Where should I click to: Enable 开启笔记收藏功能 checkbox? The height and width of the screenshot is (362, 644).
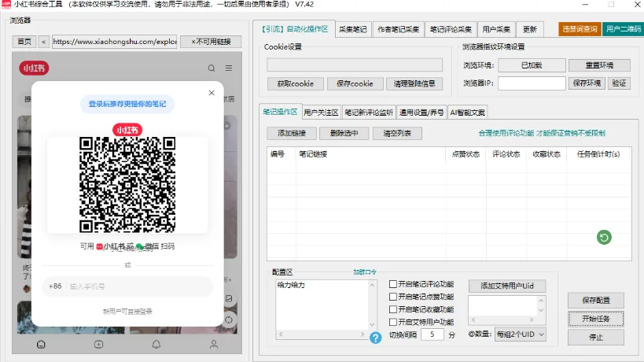(393, 309)
